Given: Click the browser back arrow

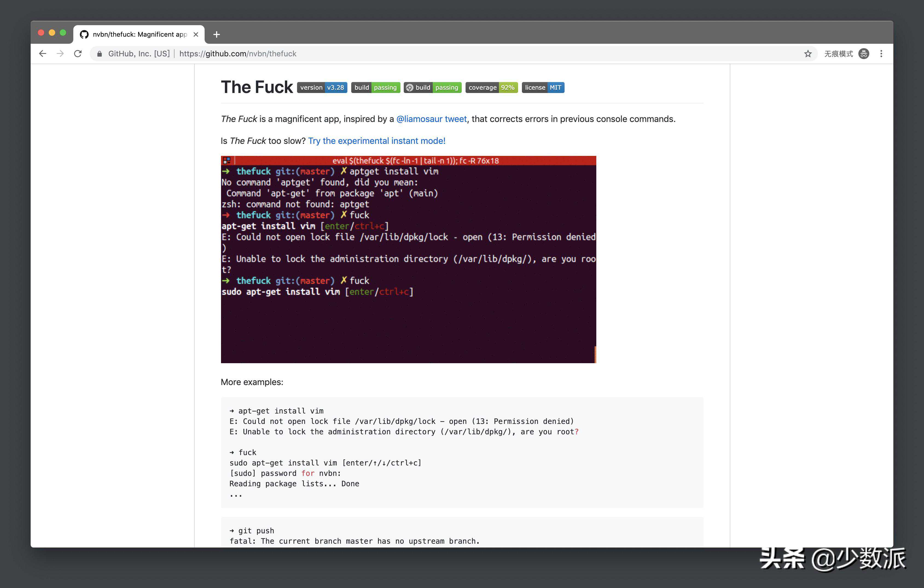Looking at the screenshot, I should click(43, 54).
